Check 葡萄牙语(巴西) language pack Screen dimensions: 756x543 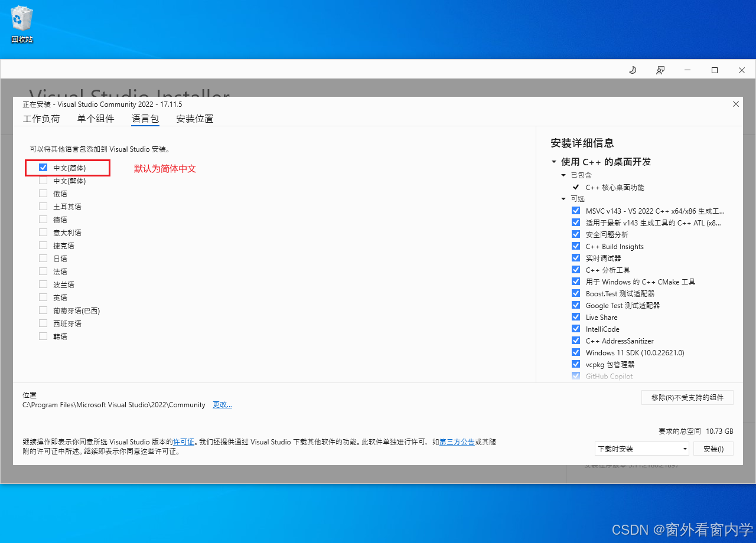pos(43,310)
